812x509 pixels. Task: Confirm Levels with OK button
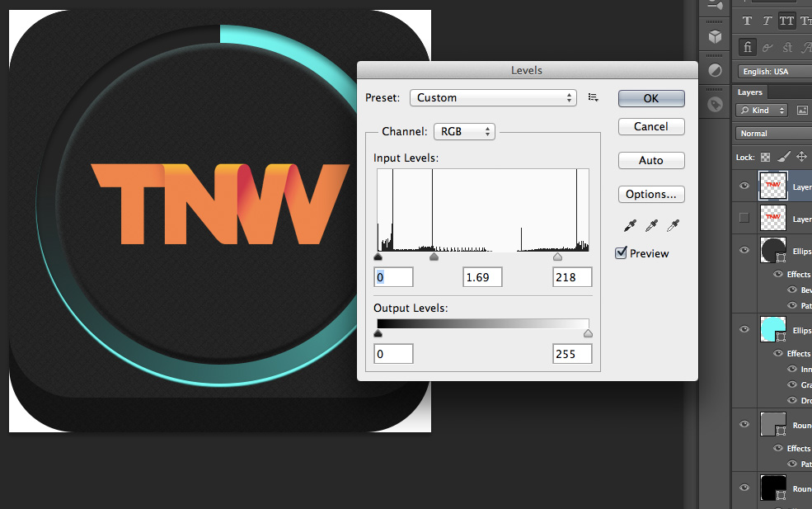(651, 98)
